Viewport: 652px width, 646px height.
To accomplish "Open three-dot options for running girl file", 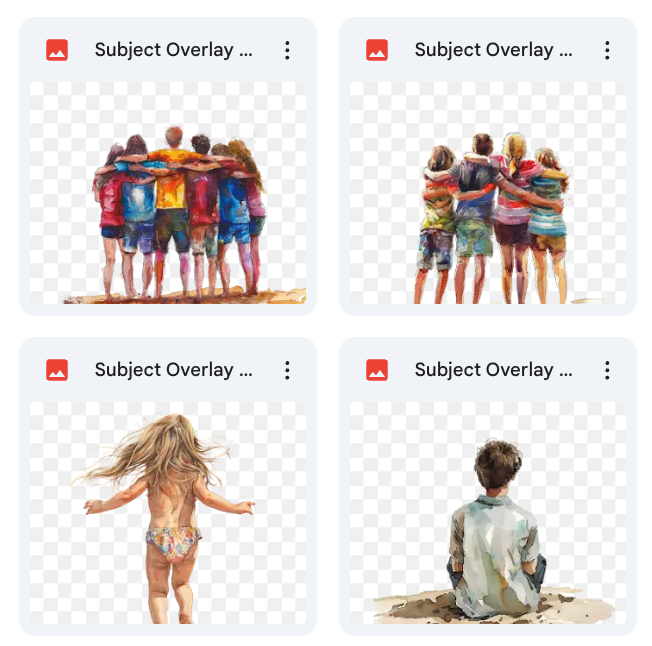I will pos(287,370).
